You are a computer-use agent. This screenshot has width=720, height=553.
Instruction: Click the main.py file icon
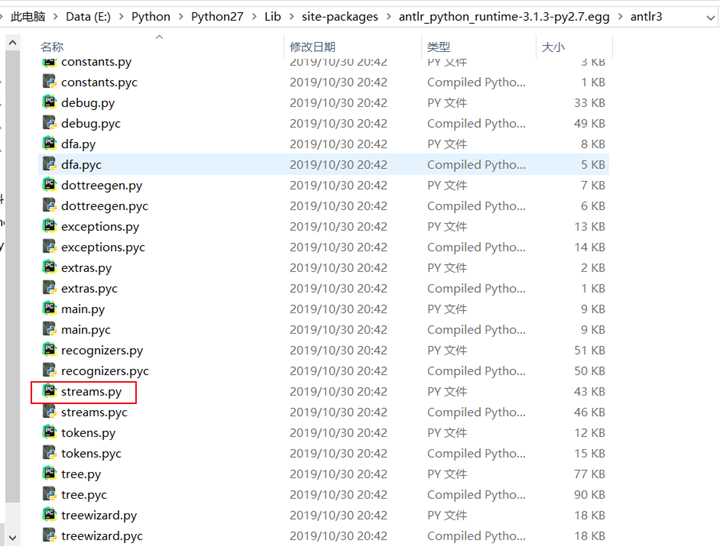pos(49,308)
